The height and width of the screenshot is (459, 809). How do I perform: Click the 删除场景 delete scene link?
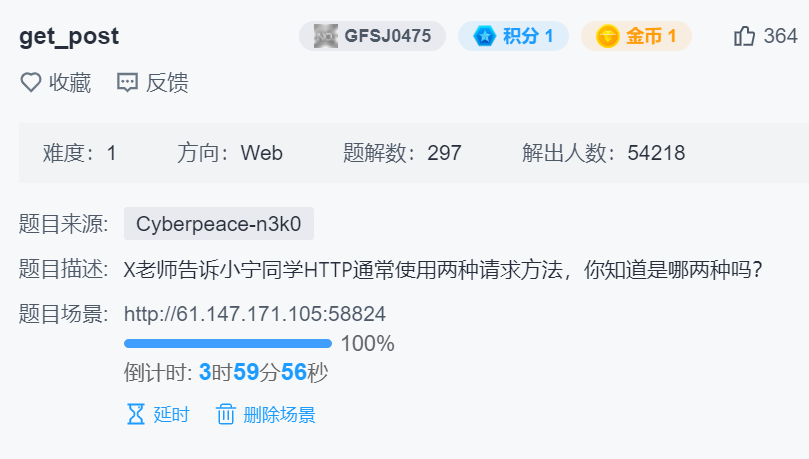pyautogui.click(x=279, y=414)
